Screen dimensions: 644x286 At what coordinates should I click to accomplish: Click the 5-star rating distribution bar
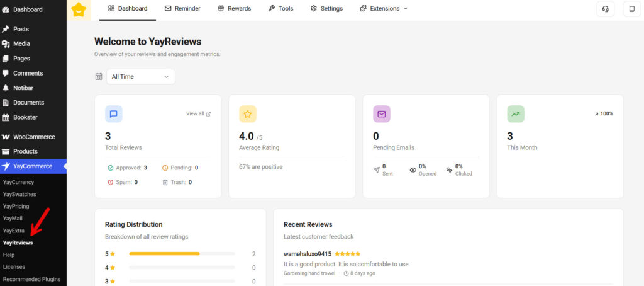coord(182,254)
